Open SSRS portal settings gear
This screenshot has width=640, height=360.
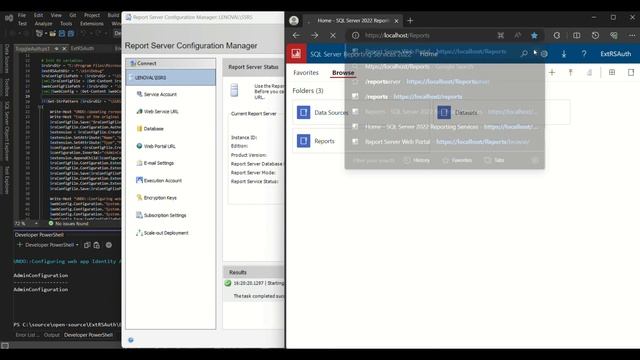pos(544,53)
